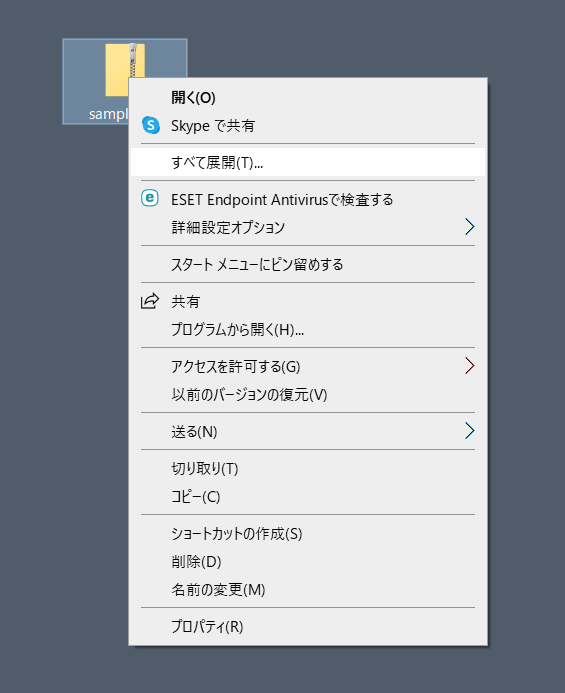Expand the 詳細設定オプション submenu arrow
Viewport: 565px width, 693px height.
(470, 227)
